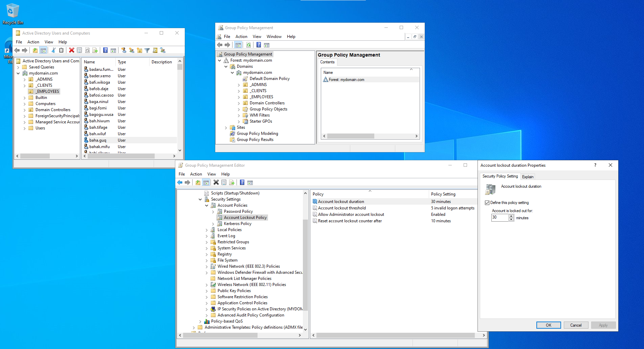The height and width of the screenshot is (349, 644).
Task: Expand the _ADMINS node in Active Directory tree
Action: (x=24, y=80)
